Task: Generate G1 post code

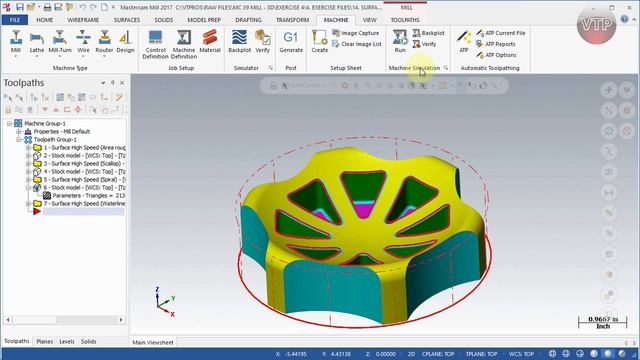Action: [x=291, y=42]
